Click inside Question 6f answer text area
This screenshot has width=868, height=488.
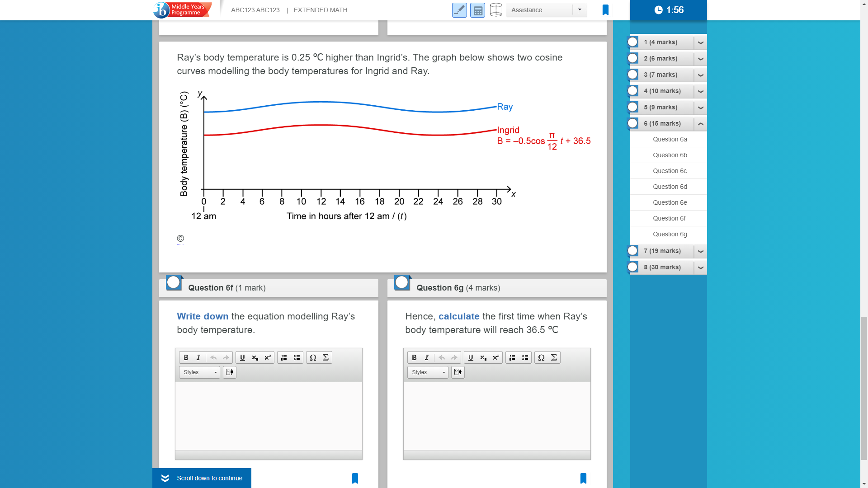[x=269, y=416]
